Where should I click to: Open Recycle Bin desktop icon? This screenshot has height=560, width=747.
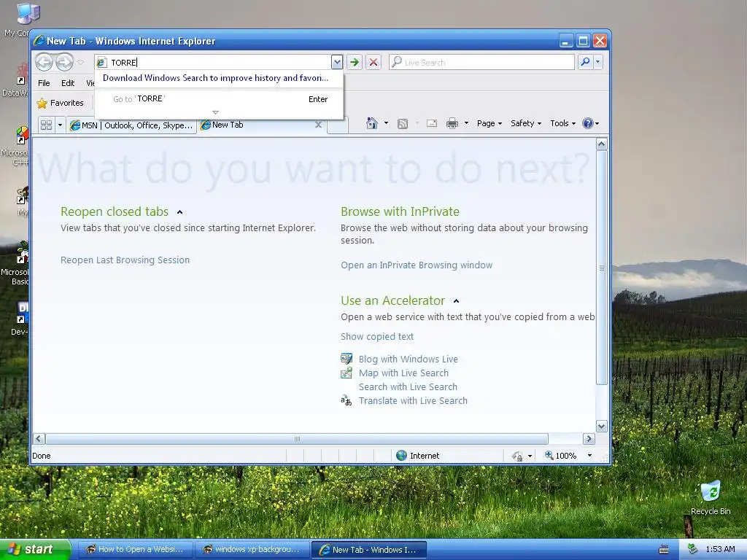[711, 497]
